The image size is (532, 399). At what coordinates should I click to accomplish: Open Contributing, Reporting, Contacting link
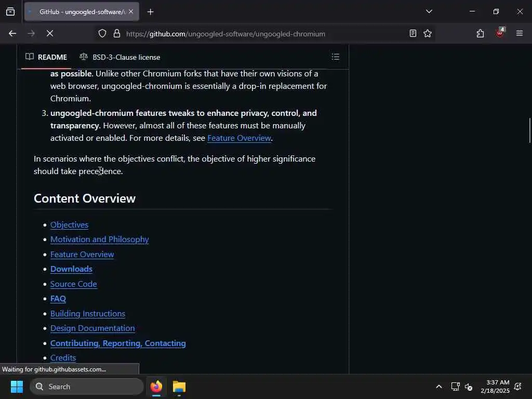pos(118,343)
